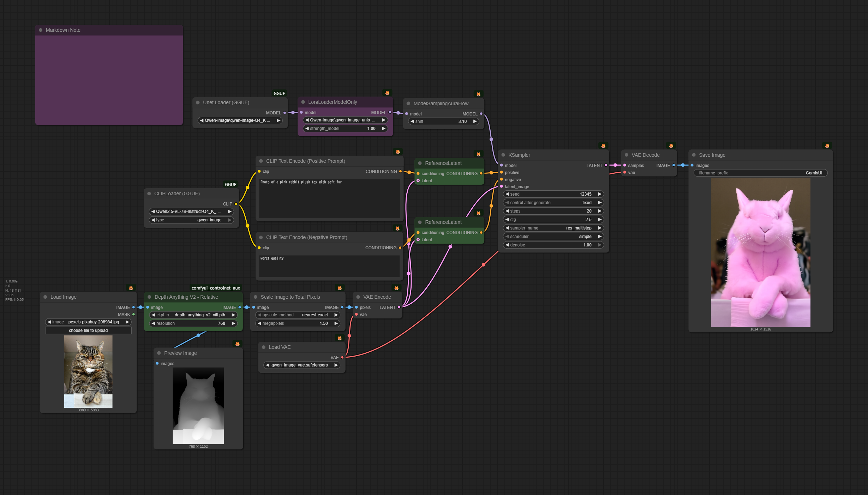Screen dimensions: 868x495
Task: Collapse the Markdown Note node via dot
Action: tap(41, 30)
